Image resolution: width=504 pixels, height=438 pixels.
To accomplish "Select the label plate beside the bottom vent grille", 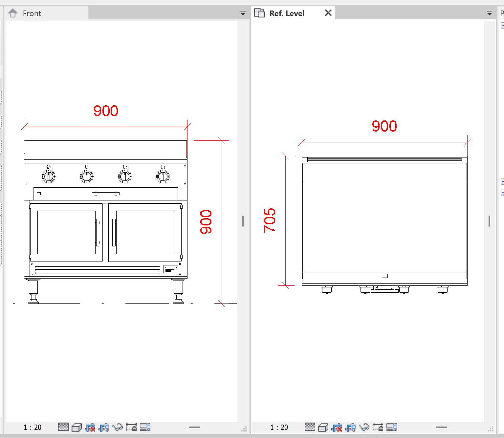I will click(x=171, y=269).
